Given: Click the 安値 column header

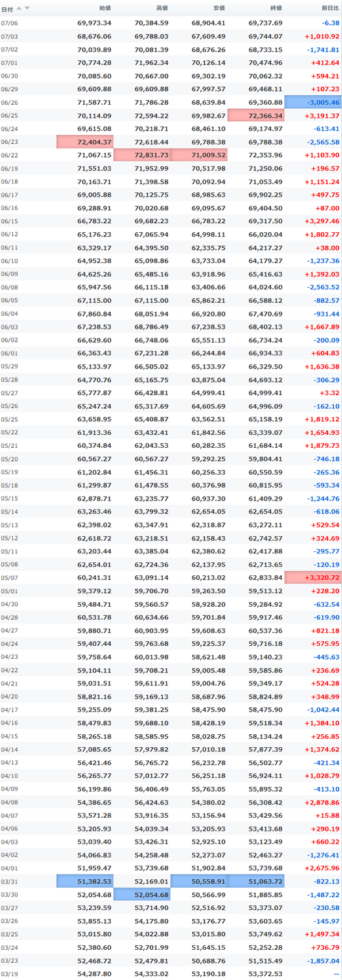Looking at the screenshot, I should click(219, 8).
